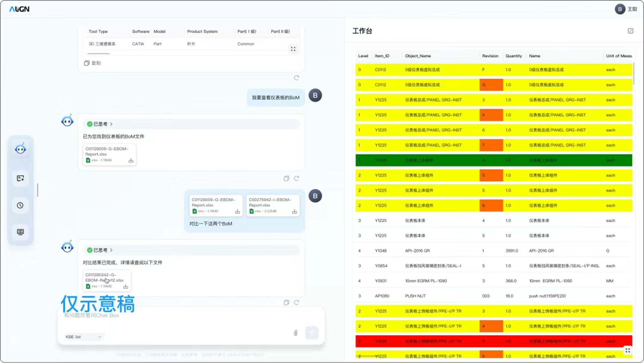Viewport: 644px width, 363px height.
Task: Download C00275942-I-EBOM-Report.xlsx attachment
Action: tap(294, 212)
